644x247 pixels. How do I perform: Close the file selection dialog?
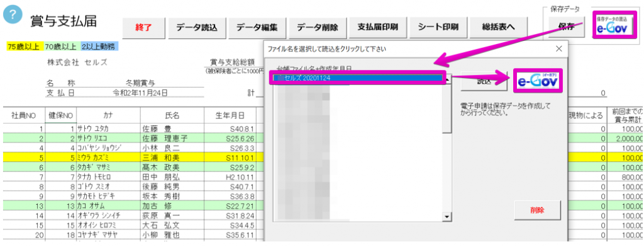[x=558, y=49]
